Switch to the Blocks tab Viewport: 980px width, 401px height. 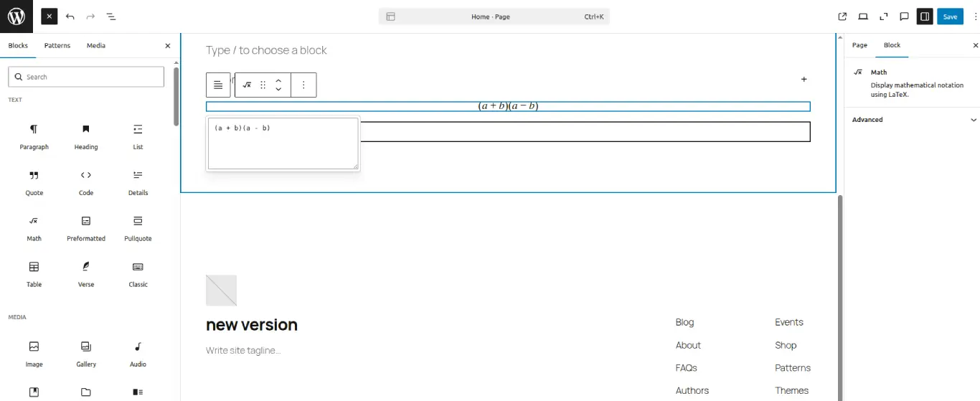pyautogui.click(x=18, y=45)
